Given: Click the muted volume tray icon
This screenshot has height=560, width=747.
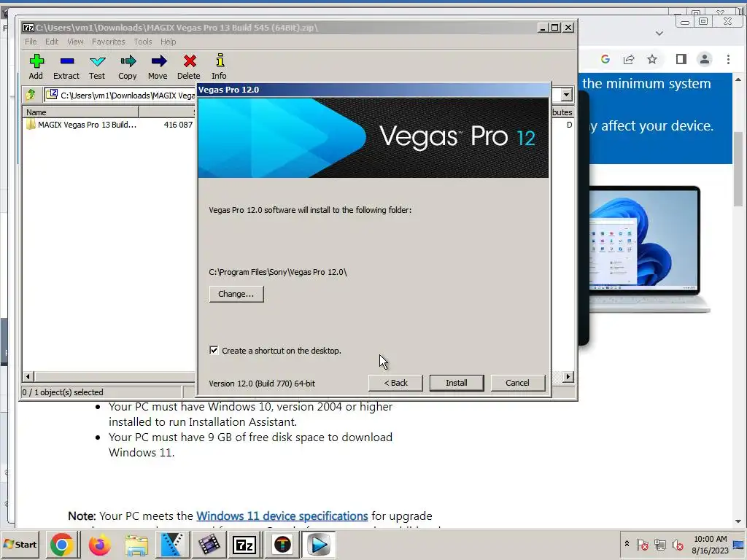Looking at the screenshot, I should pos(678,544).
